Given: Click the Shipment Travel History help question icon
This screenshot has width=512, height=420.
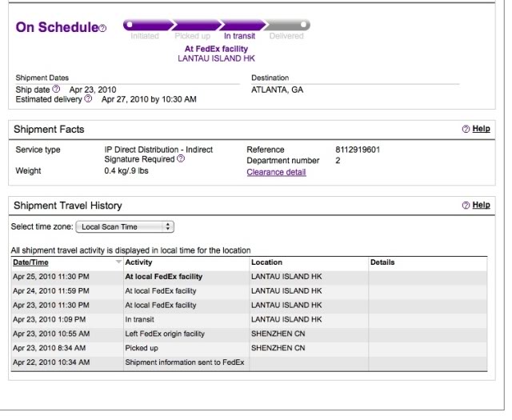Looking at the screenshot, I should tap(466, 206).
